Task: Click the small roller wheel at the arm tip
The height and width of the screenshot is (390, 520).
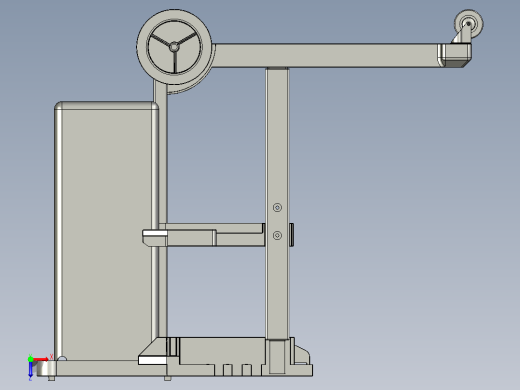Action: coord(469,24)
